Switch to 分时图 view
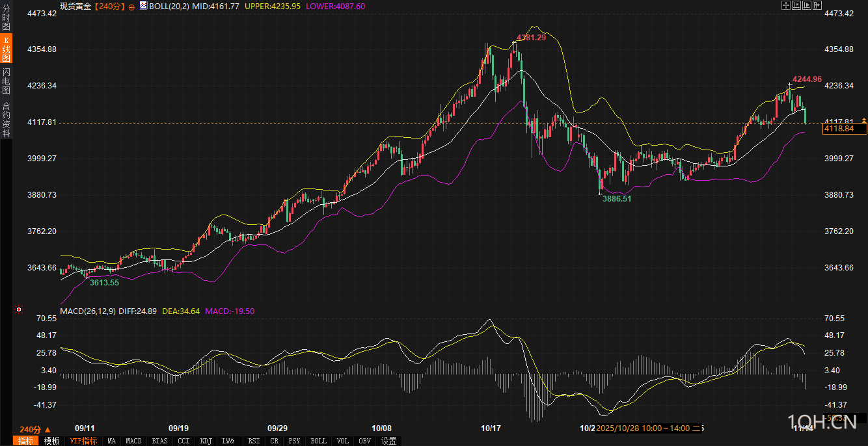Image resolution: width=868 pixels, height=446 pixels. (x=6, y=18)
